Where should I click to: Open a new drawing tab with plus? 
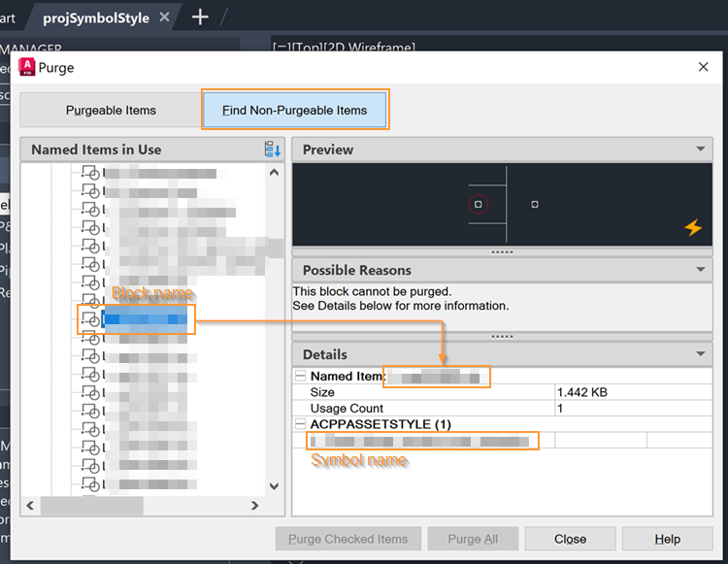tap(200, 17)
